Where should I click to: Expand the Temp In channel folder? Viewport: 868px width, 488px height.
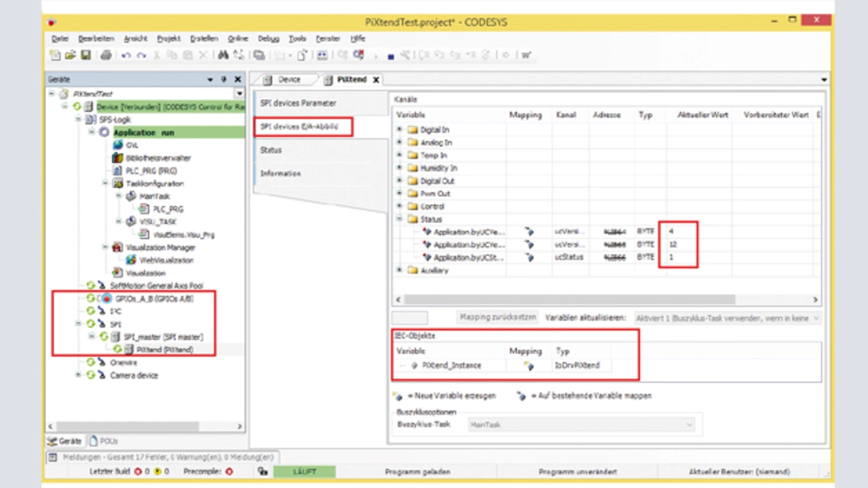(399, 155)
